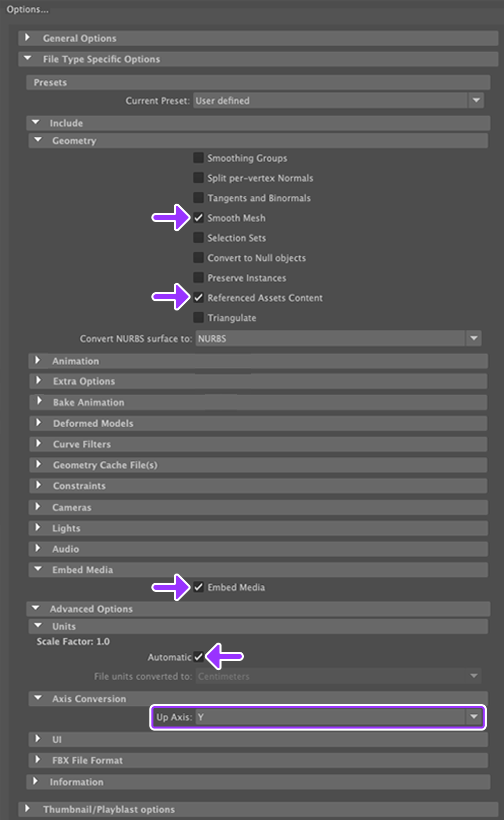This screenshot has width=504, height=820.
Task: Expand the Animation section
Action: pos(258,361)
